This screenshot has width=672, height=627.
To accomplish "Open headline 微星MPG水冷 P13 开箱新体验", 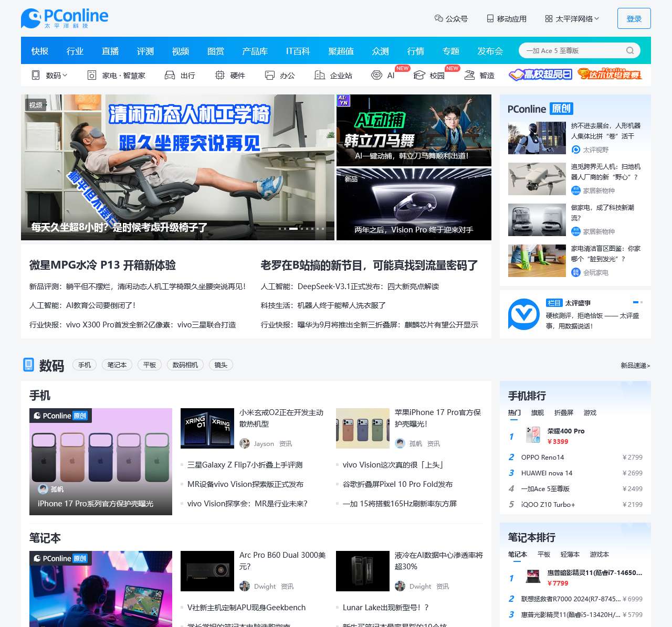I will (x=102, y=265).
